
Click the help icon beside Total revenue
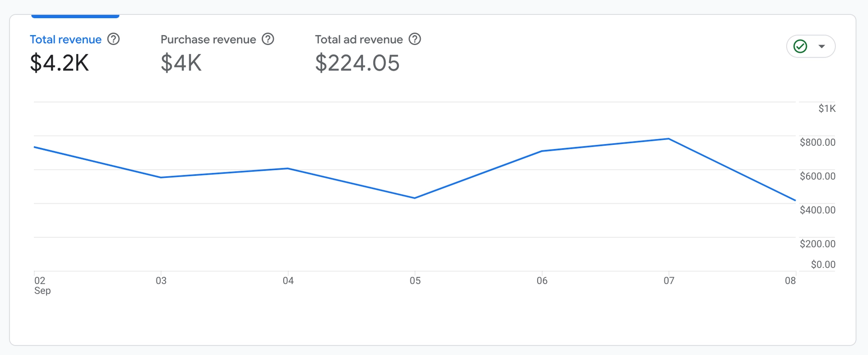tap(113, 39)
